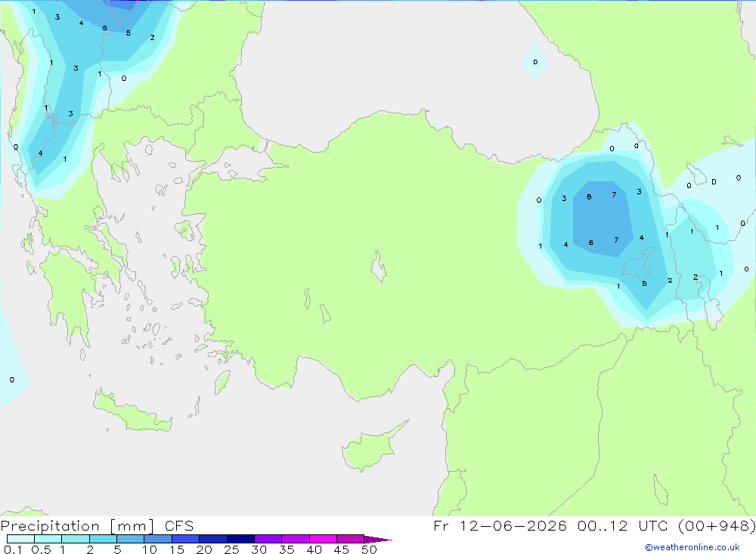Screen dimensions: 756x554
Task: Select the 5–10 mm legend color box
Action: (x=131, y=539)
